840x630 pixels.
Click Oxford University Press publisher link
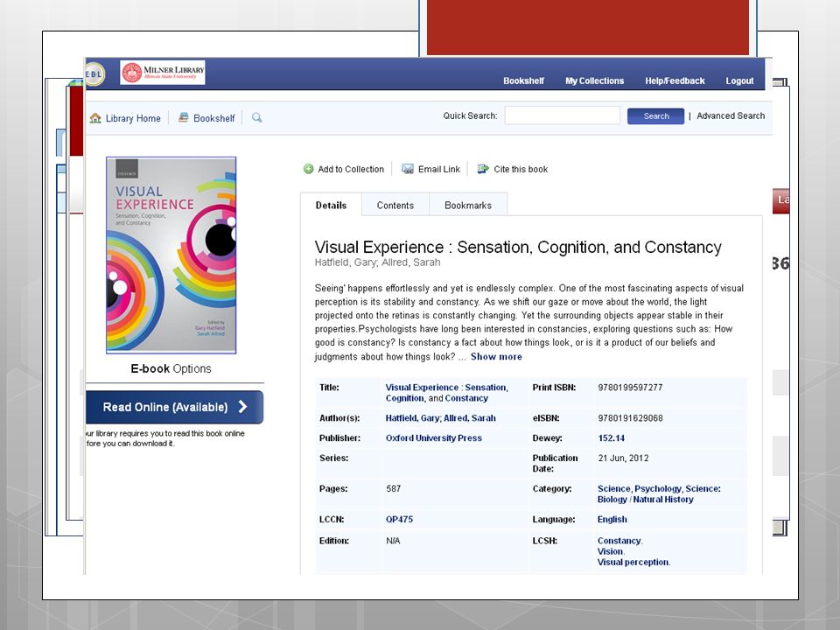433,437
